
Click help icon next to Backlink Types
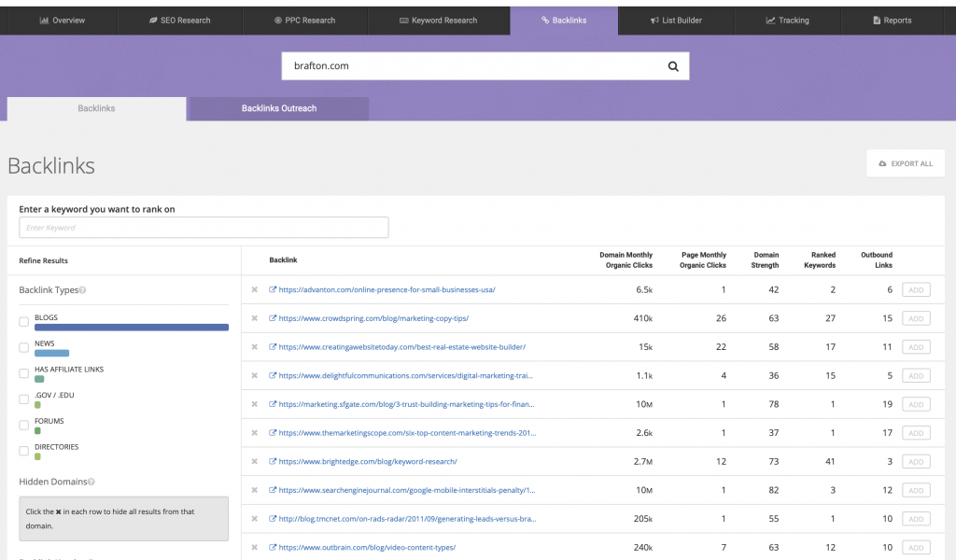pos(83,290)
